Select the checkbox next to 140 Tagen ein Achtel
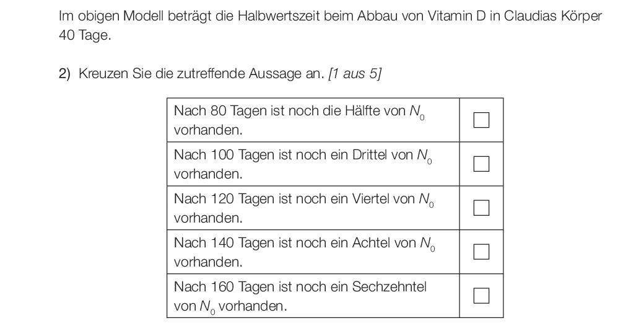The width and height of the screenshot is (644, 323). (x=481, y=252)
